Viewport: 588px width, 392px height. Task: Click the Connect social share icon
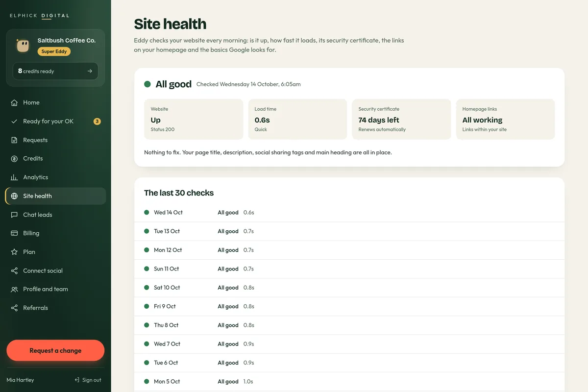pyautogui.click(x=14, y=270)
